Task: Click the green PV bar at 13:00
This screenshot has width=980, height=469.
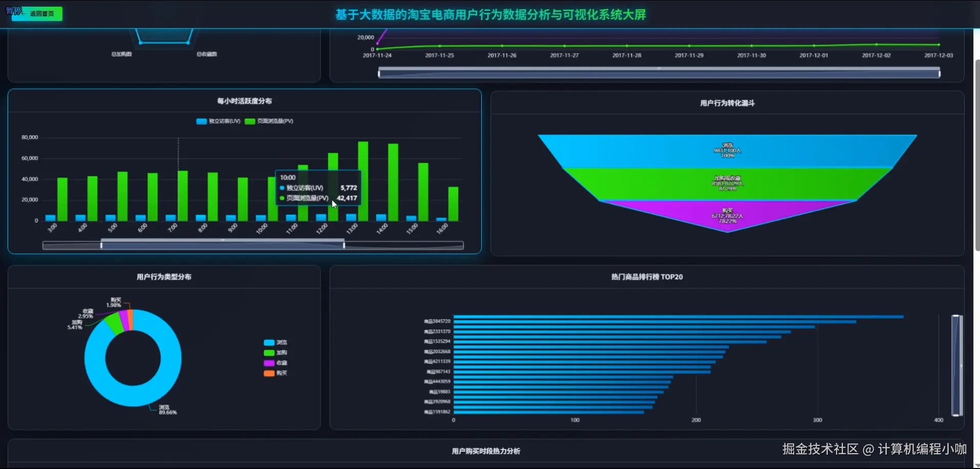Action: coord(363,181)
